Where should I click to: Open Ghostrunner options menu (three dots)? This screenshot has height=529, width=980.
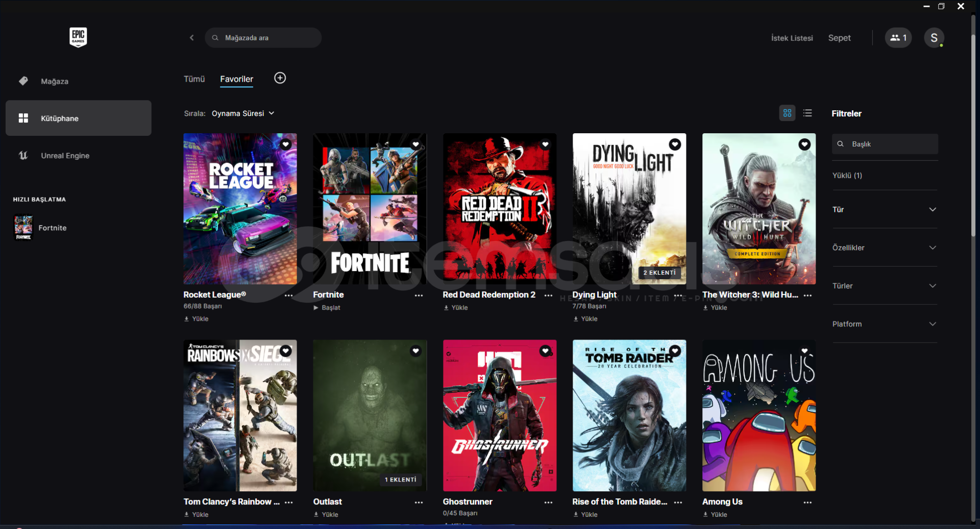coord(548,502)
